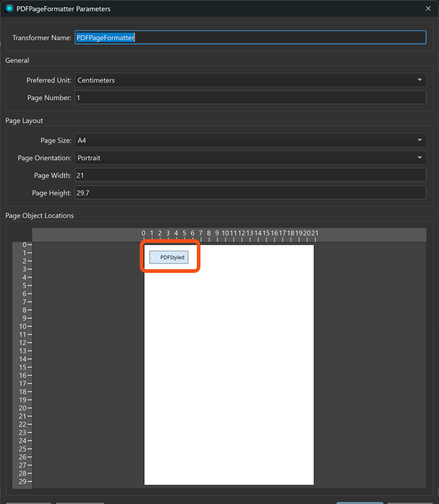Image resolution: width=439 pixels, height=504 pixels.
Task: Select the PDFStyled object on the page
Action: (x=169, y=257)
